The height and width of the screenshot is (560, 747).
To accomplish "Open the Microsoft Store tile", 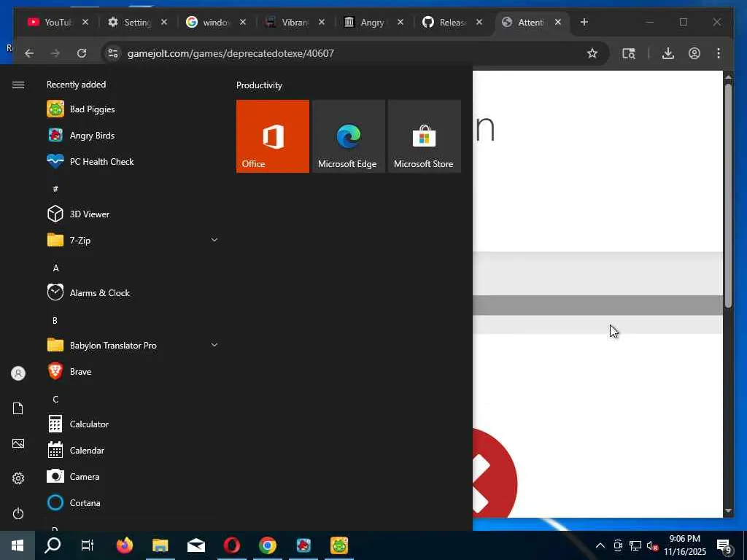I will coord(424,136).
